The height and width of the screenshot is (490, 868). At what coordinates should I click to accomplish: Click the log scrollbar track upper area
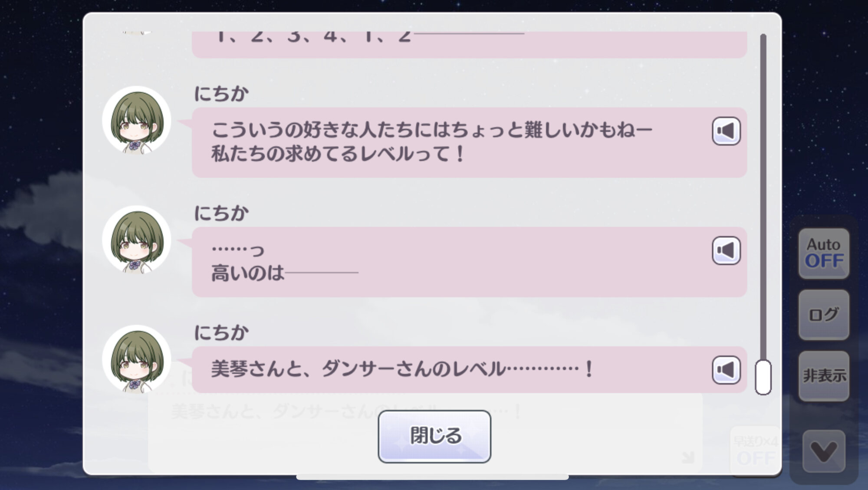point(763,130)
